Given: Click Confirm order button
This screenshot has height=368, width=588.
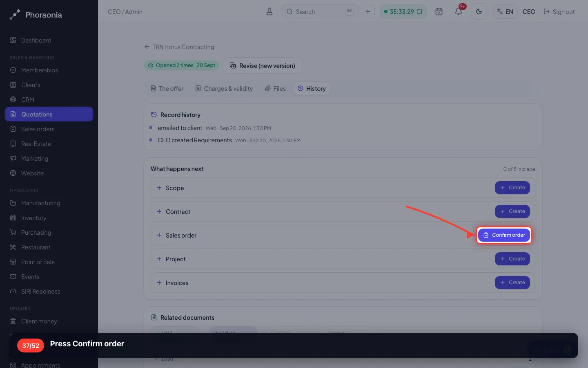Looking at the screenshot, I should [x=504, y=235].
